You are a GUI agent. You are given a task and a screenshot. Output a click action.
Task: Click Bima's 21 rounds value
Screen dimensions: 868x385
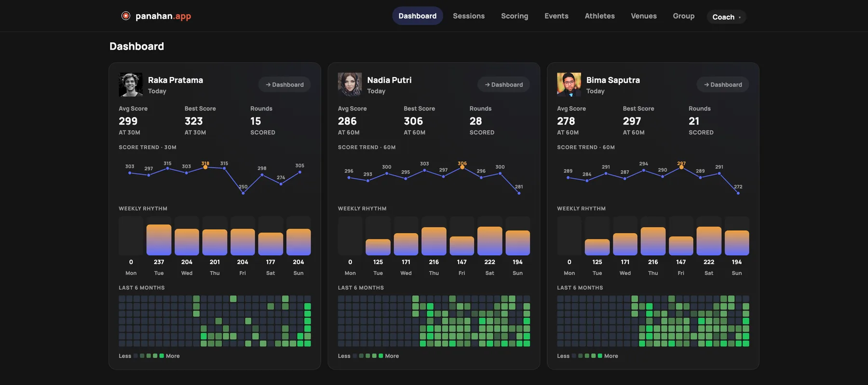pos(694,121)
